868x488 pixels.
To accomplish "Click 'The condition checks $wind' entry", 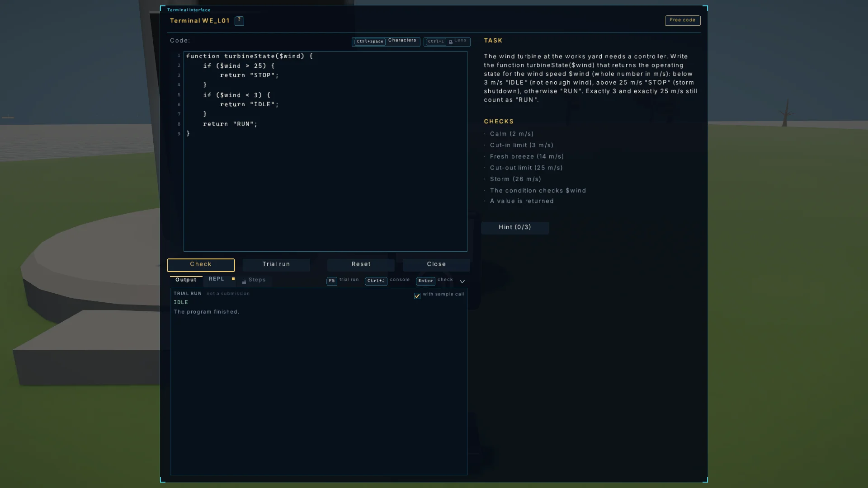I will 538,191.
